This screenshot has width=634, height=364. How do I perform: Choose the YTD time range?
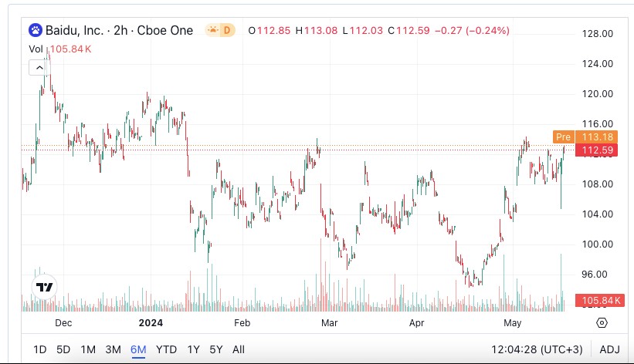tap(166, 349)
